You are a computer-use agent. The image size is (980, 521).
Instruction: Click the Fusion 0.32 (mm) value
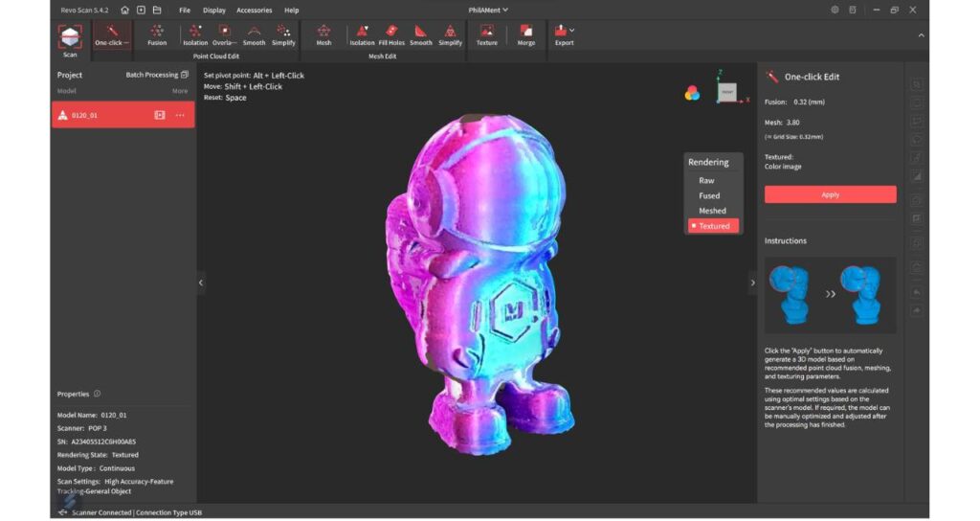809,102
